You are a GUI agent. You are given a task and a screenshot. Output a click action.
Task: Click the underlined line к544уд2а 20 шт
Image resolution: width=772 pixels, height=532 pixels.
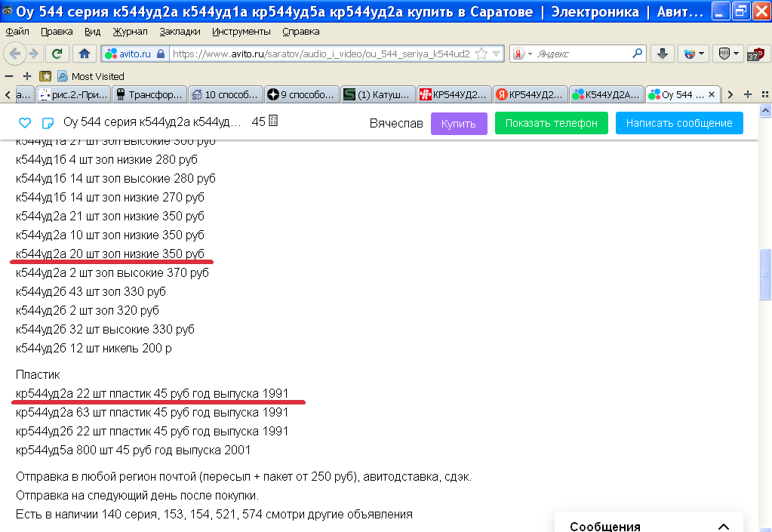pyautogui.click(x=109, y=254)
